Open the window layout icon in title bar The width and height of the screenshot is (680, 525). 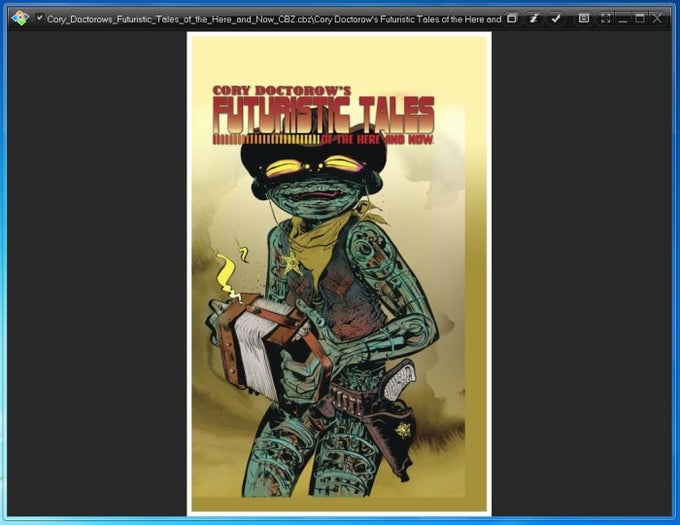tap(512, 18)
